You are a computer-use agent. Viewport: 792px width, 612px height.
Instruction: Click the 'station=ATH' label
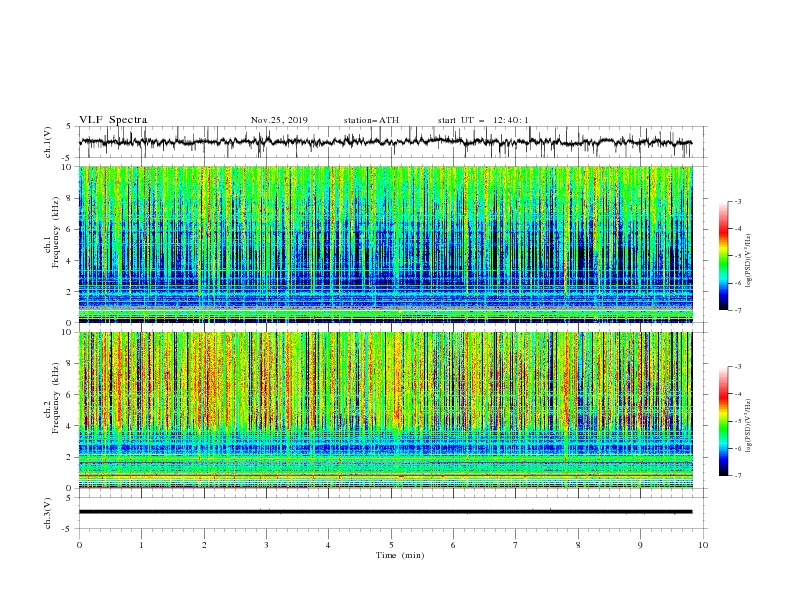pos(371,120)
